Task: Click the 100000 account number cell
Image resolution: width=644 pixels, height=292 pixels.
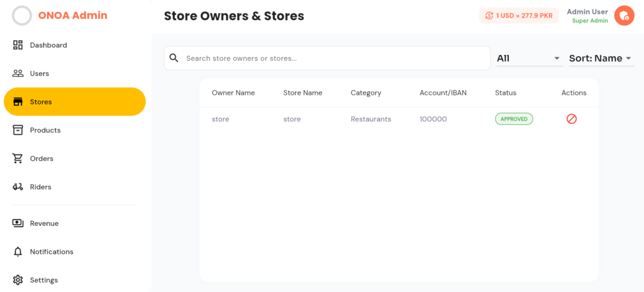Action: pyautogui.click(x=433, y=119)
